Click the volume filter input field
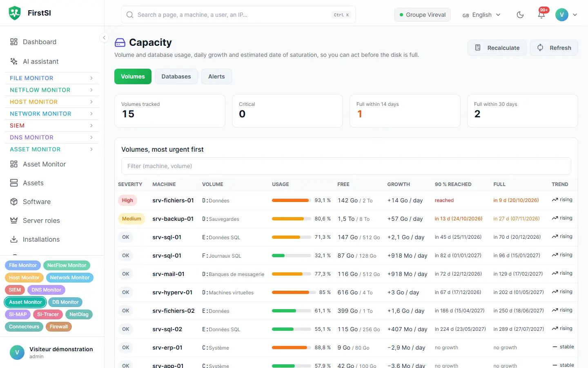 [346, 166]
